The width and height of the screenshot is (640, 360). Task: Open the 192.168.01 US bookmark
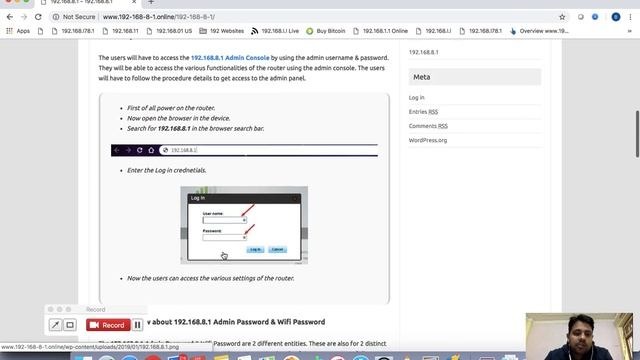click(169, 31)
